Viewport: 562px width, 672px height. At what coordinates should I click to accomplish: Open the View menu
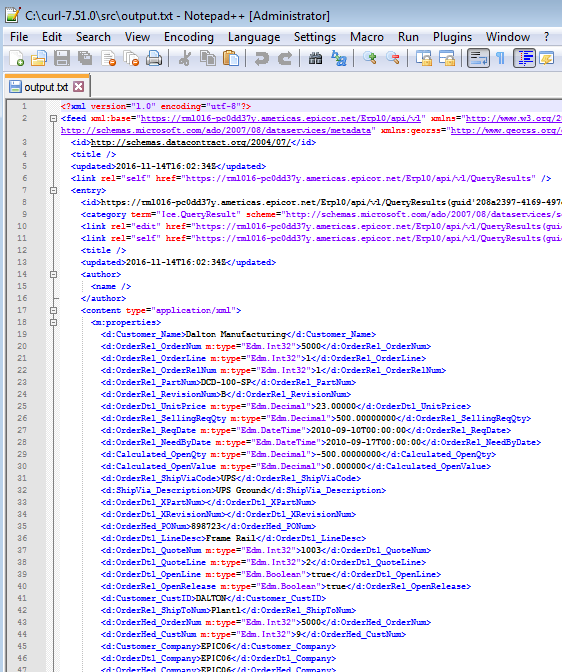(137, 37)
